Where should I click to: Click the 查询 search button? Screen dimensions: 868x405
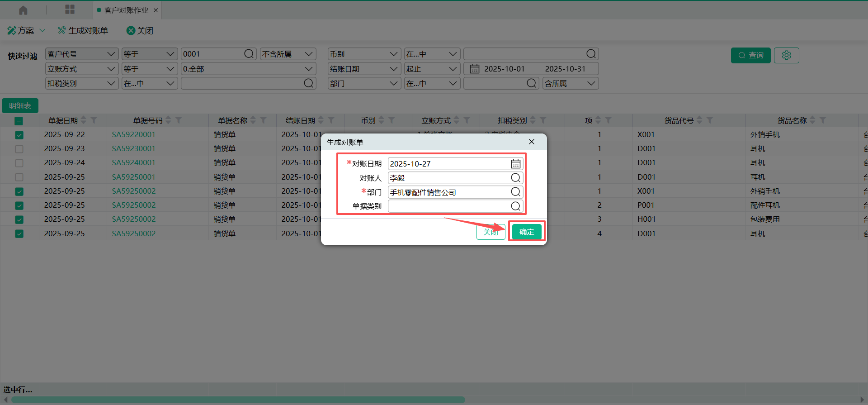click(750, 55)
